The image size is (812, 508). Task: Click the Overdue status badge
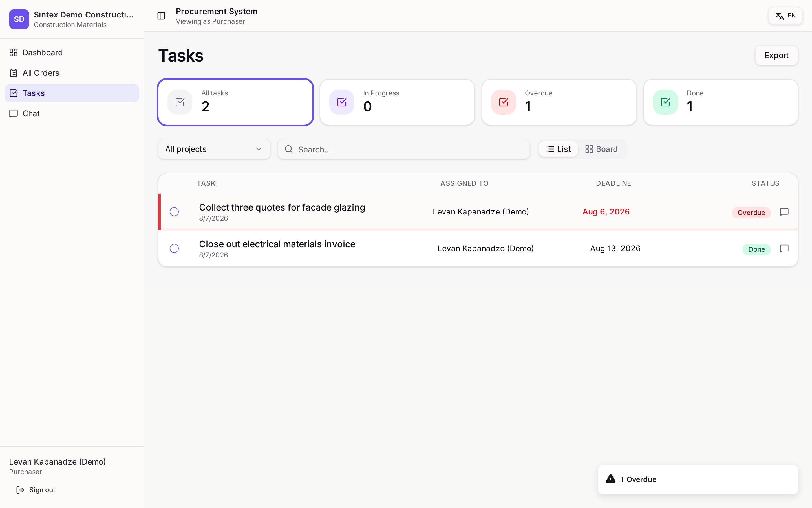pyautogui.click(x=751, y=213)
